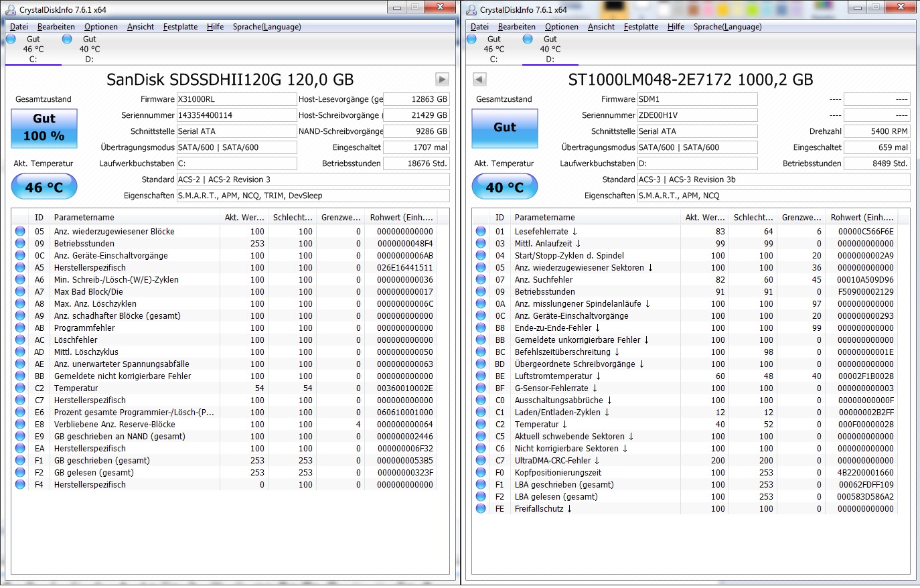Screen dimensions: 920x588
Task: Click the 46 °C temperature button
Action: click(44, 187)
